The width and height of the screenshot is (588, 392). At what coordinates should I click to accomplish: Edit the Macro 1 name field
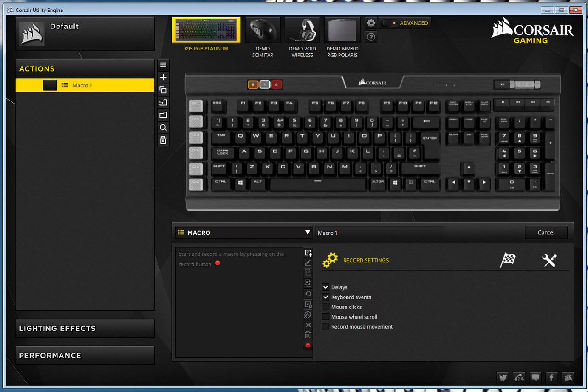(x=380, y=233)
